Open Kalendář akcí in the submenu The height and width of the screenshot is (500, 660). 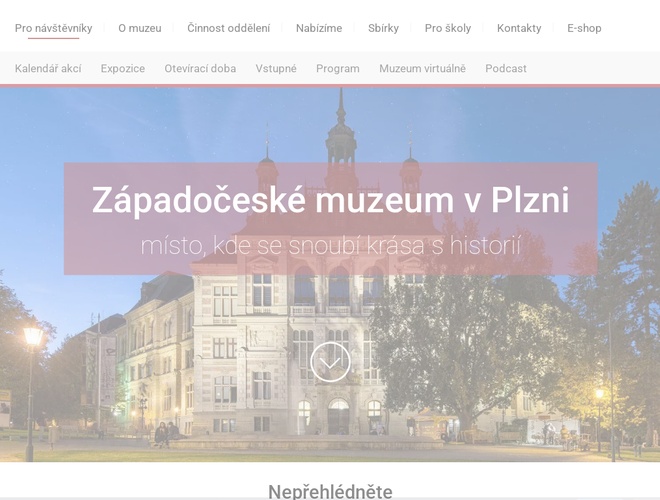(47, 68)
